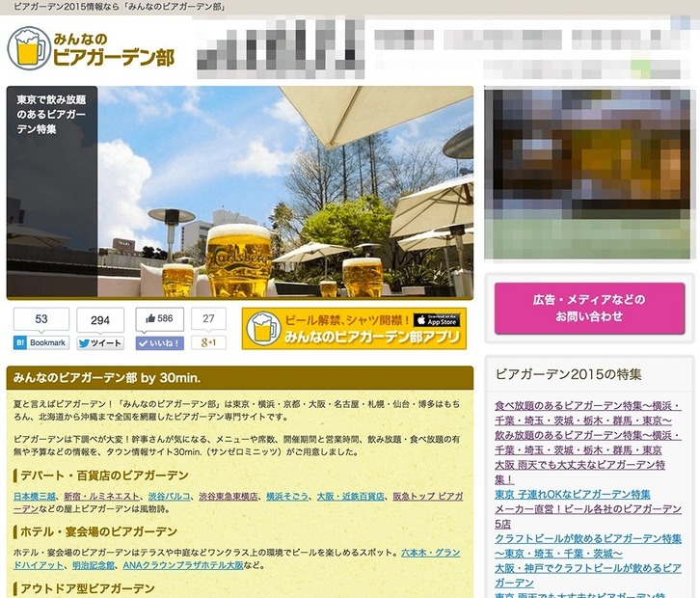700x598 pixels.
Task: Click the みんなのビアガーデン部 by 30min. header
Action: point(240,378)
